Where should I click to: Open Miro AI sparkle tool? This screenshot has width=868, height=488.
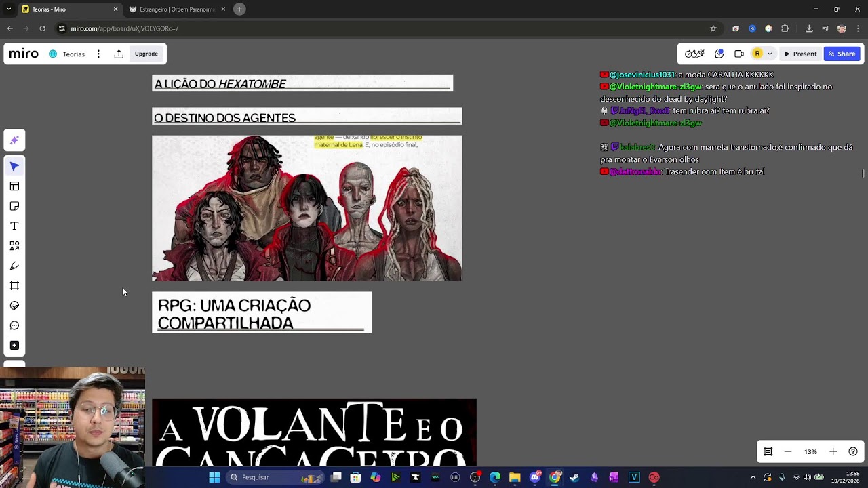click(x=14, y=140)
